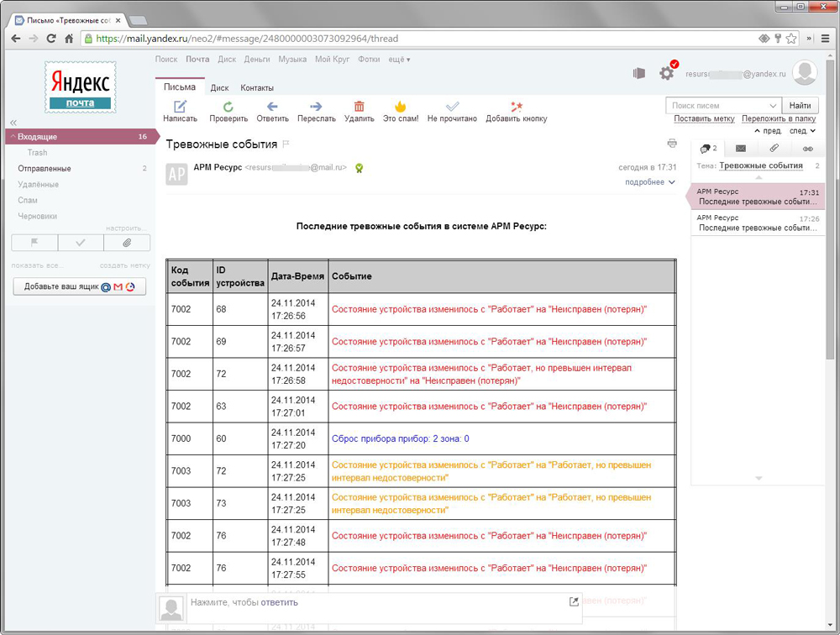Toggle flagged messages filter in sidebar
The image size is (840, 635).
point(34,243)
